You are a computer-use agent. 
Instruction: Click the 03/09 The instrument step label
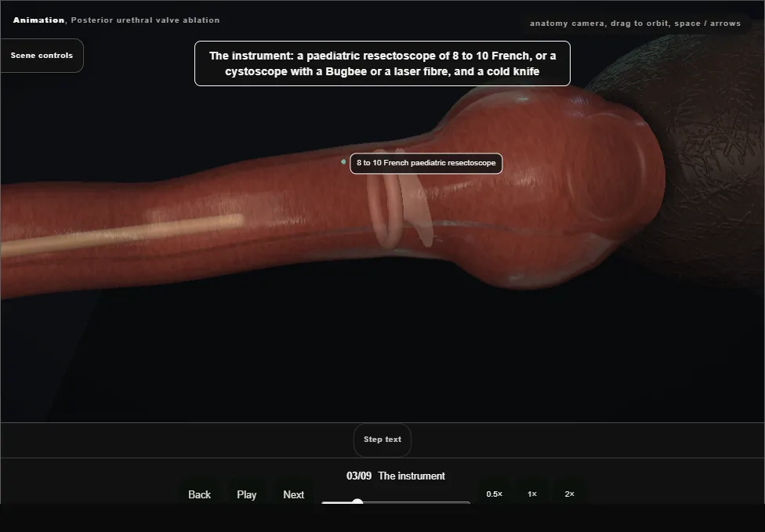[x=396, y=476]
